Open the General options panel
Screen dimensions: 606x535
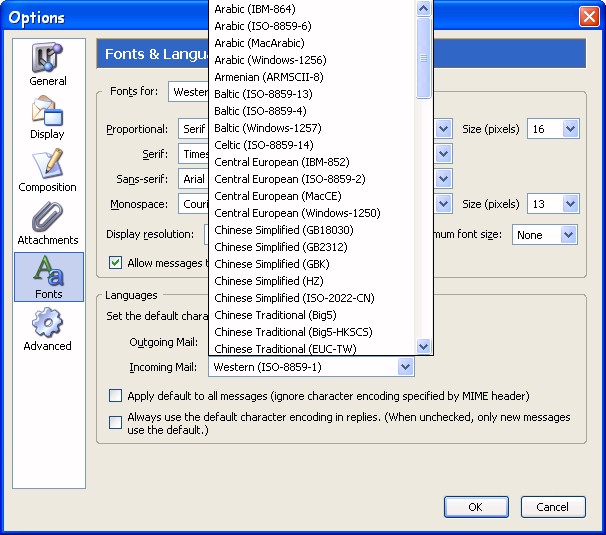point(48,64)
